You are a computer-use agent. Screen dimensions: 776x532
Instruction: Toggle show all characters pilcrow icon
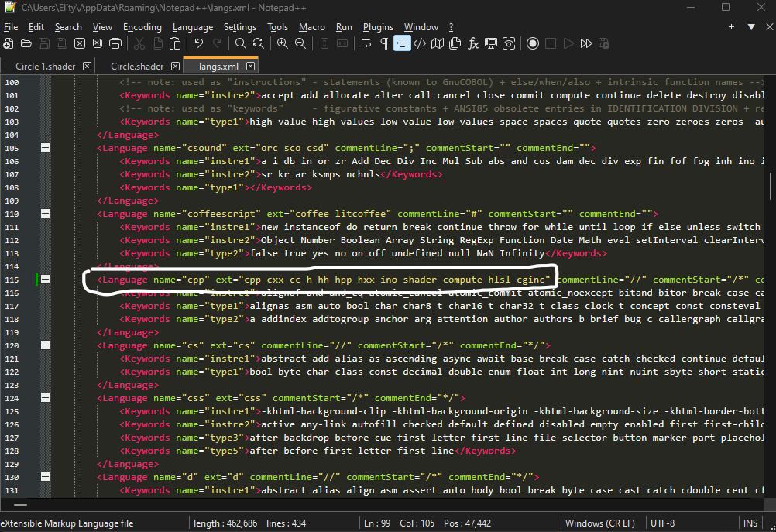tap(384, 43)
